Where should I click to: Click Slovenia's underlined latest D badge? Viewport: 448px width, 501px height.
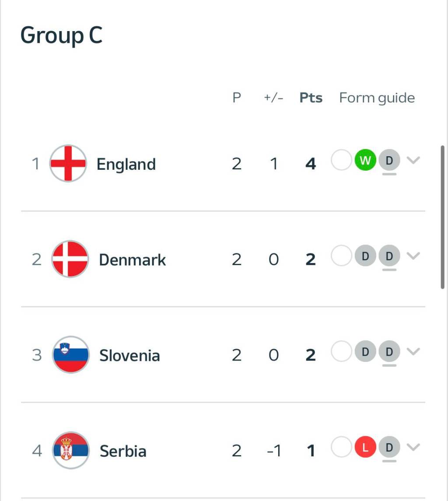click(389, 352)
